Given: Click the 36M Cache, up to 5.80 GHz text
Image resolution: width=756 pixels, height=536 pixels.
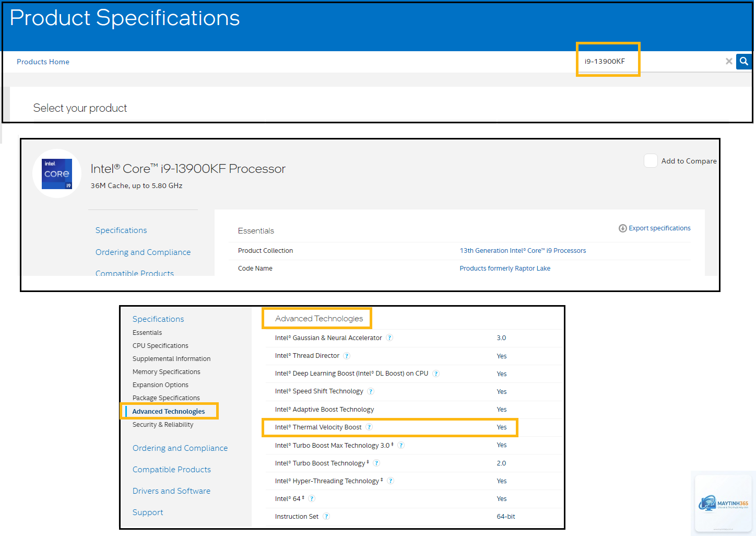Looking at the screenshot, I should click(137, 185).
